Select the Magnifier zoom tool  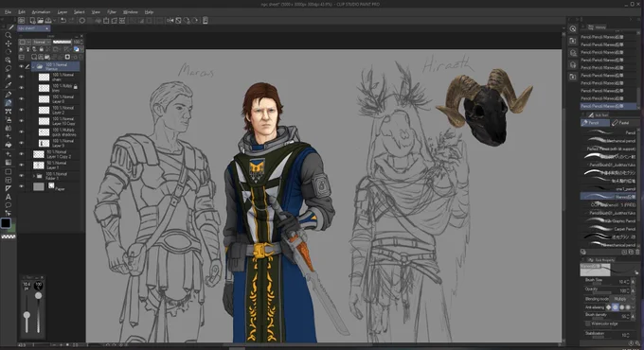click(x=9, y=35)
